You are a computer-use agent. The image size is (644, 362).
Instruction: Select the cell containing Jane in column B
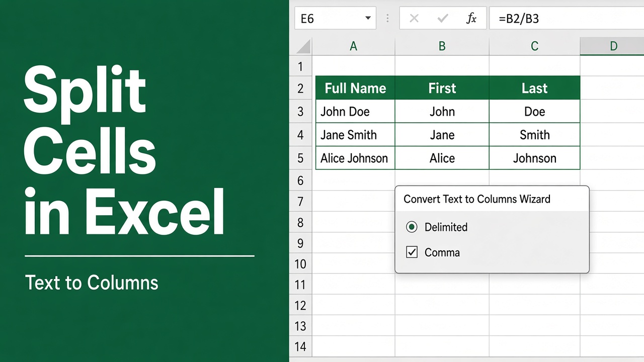442,135
